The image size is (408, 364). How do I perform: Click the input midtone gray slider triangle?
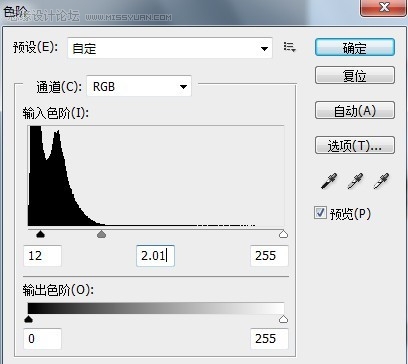click(101, 234)
